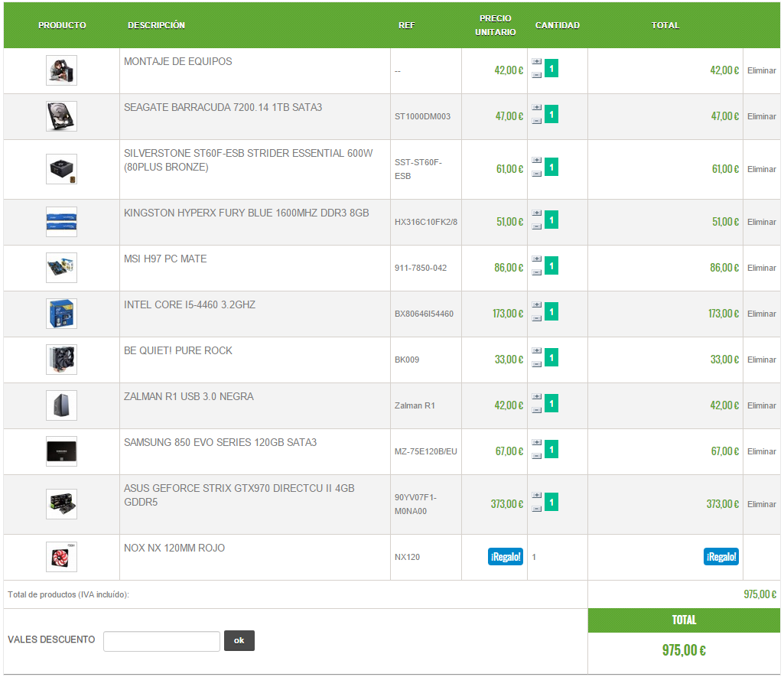Decrease quantity of Kingston HyperX Fury

tap(536, 226)
